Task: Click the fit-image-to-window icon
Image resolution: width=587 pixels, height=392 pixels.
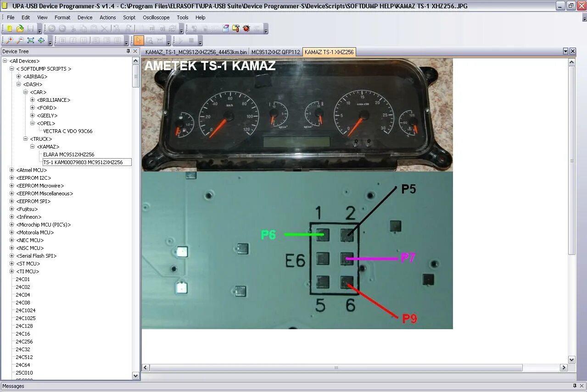Action: tap(31, 40)
